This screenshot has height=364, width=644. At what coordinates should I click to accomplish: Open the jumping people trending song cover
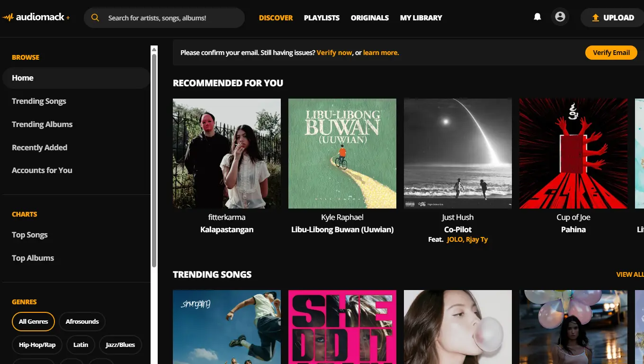click(x=227, y=327)
